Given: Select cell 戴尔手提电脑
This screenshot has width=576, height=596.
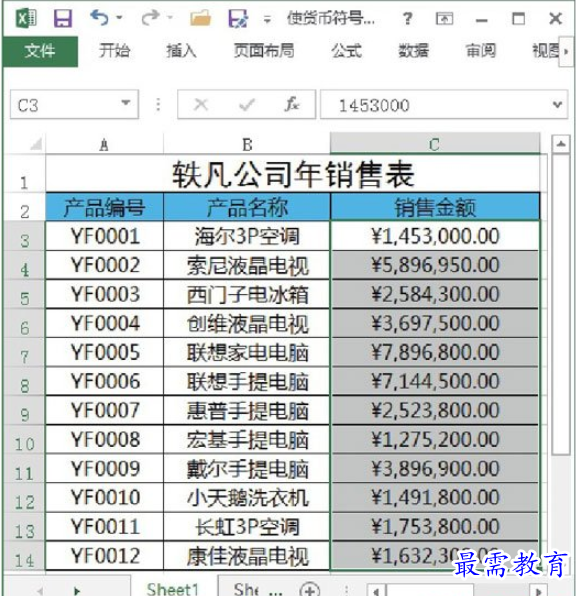Looking at the screenshot, I should point(247,469).
